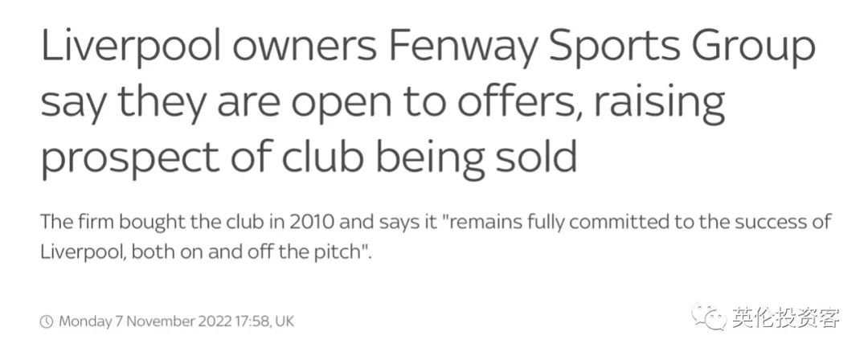Click the clock icon beside the date

pos(47,321)
